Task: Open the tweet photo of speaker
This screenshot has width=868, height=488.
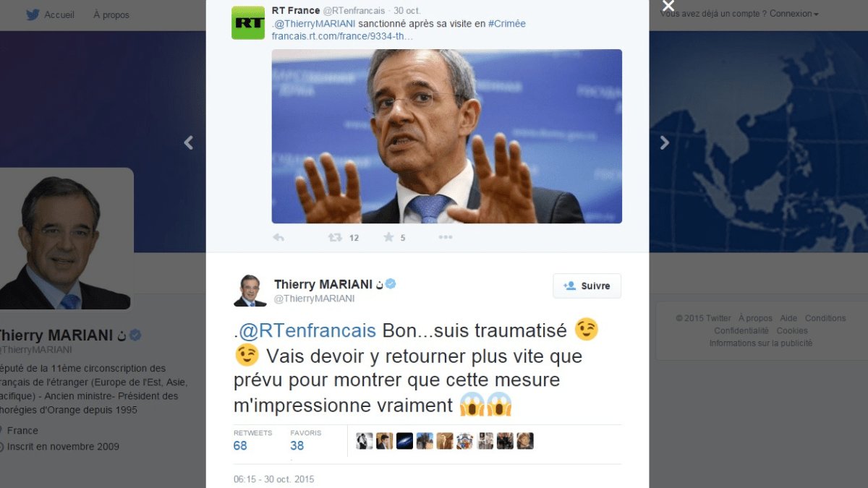Action: coord(446,136)
